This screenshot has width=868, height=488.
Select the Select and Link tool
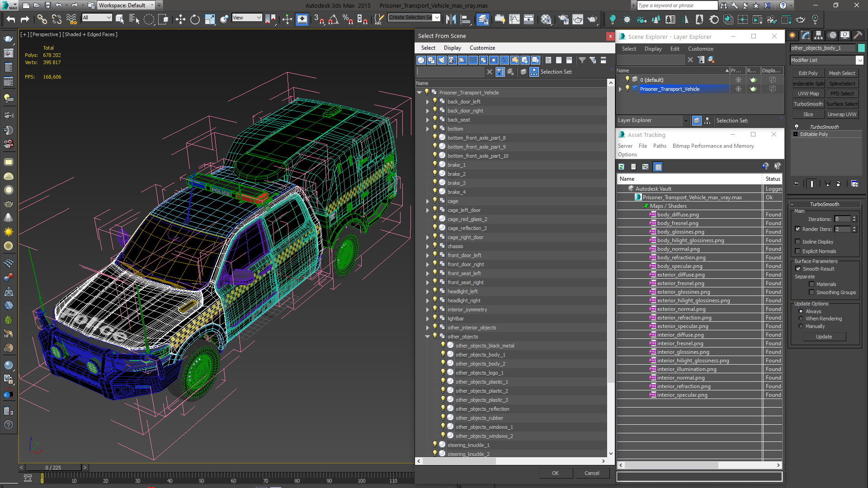[42, 19]
